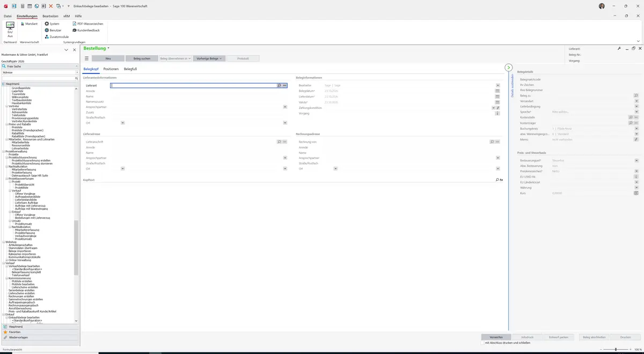Click the Neu button
This screenshot has width=644, height=354.
click(108, 58)
